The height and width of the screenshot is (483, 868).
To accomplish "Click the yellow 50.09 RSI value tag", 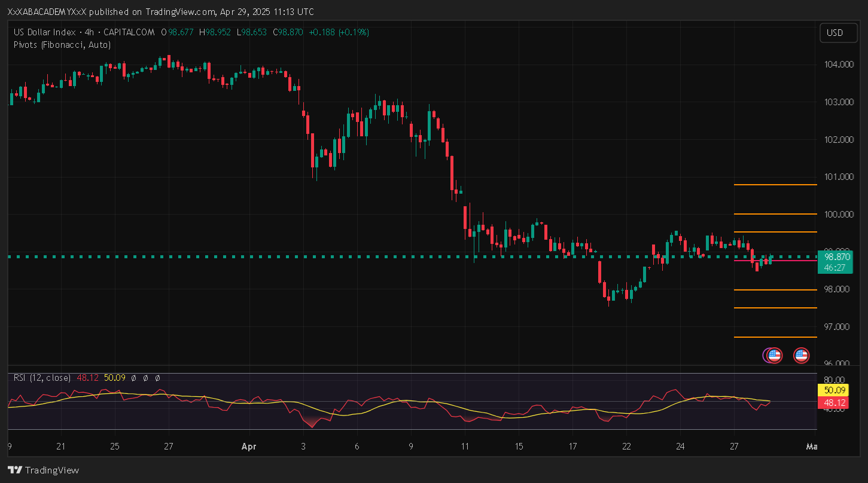I will click(832, 391).
